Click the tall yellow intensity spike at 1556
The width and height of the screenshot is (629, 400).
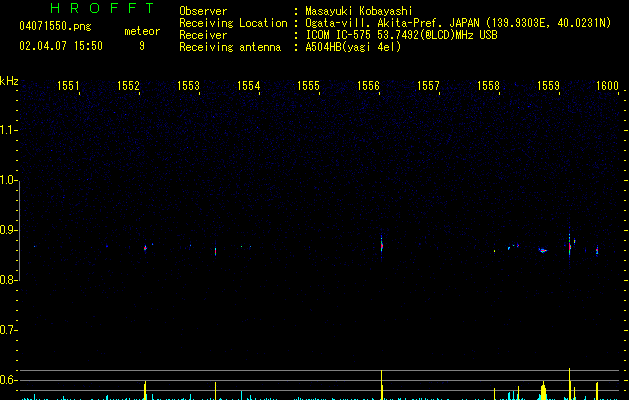click(381, 385)
